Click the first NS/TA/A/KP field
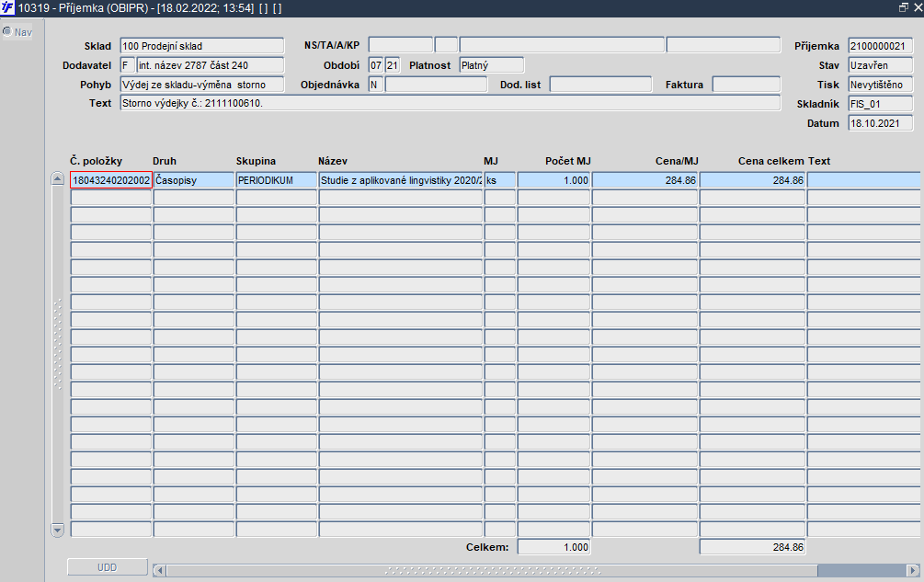Image resolution: width=924 pixels, height=582 pixels. pos(401,45)
